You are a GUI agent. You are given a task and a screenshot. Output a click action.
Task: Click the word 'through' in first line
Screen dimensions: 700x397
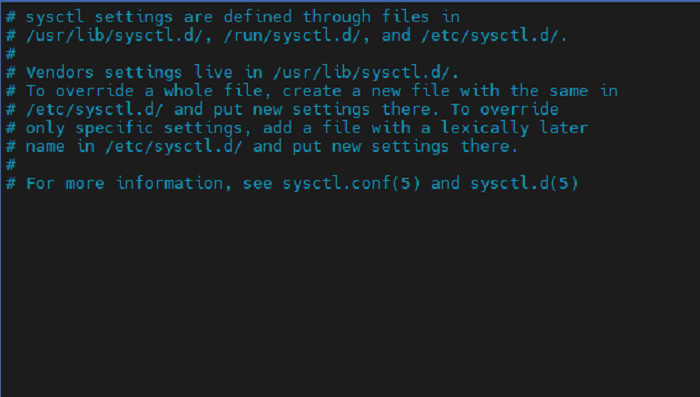pos(337,17)
